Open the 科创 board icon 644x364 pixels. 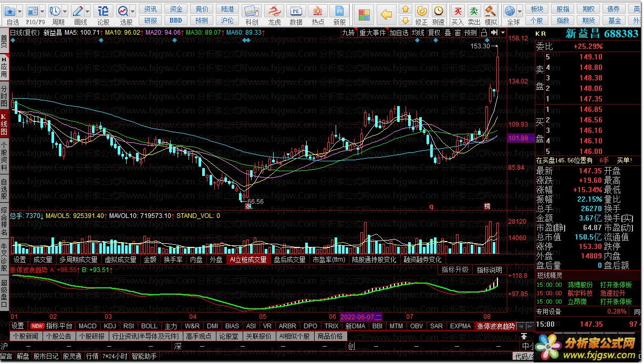[x=252, y=11]
